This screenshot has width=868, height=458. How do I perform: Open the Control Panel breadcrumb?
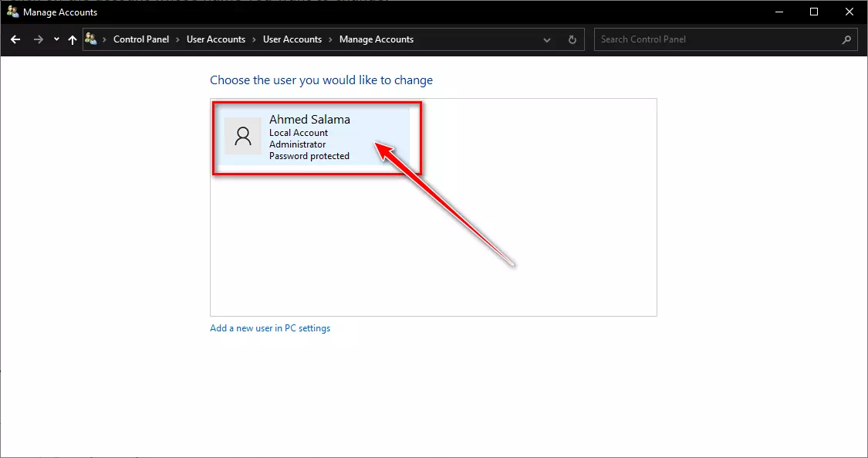point(141,39)
